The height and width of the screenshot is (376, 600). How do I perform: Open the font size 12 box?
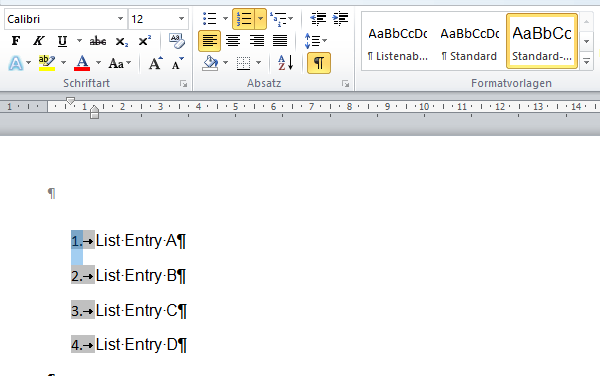(158, 19)
